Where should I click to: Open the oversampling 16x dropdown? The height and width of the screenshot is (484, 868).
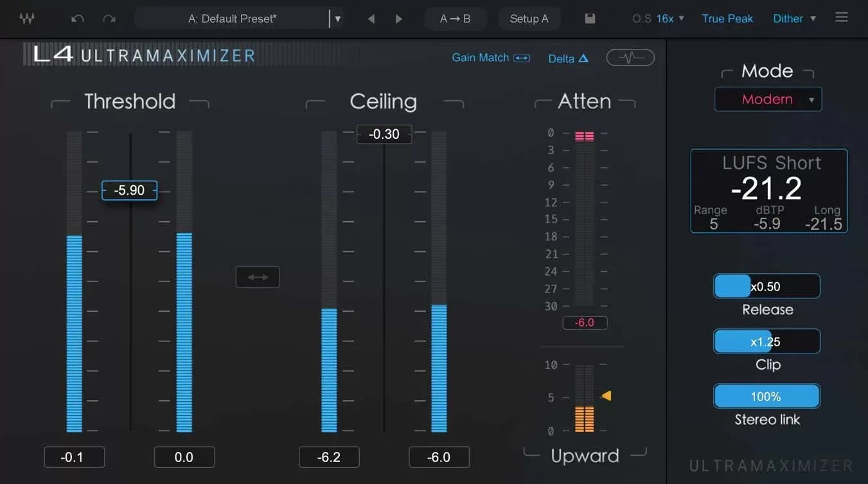point(670,19)
